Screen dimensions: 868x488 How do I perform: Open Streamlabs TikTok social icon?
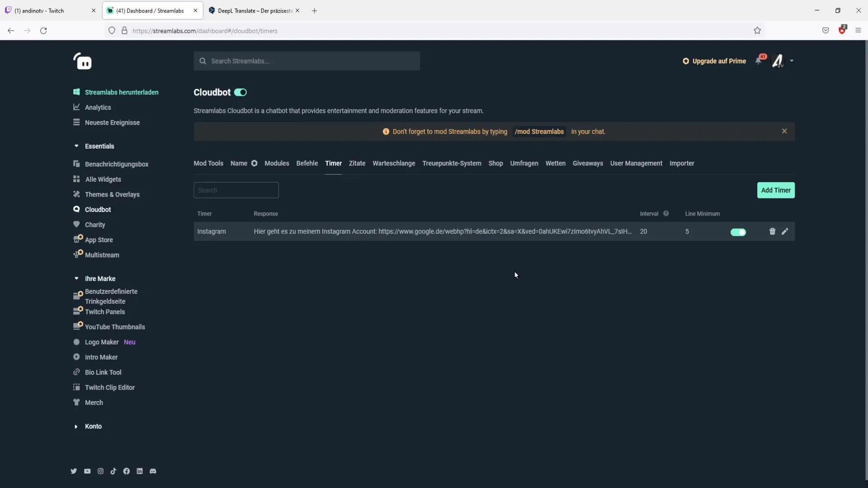coord(113,471)
